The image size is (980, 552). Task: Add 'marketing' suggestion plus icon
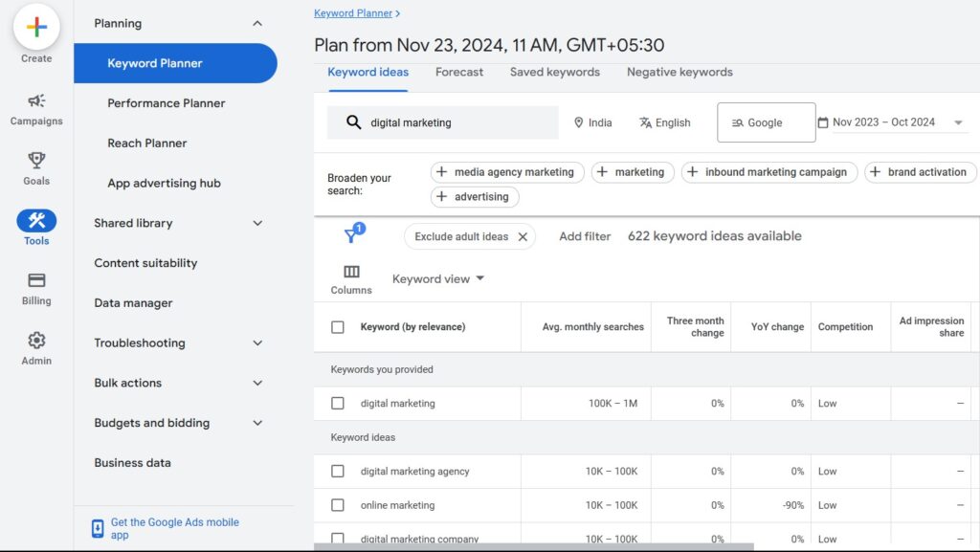click(x=602, y=171)
